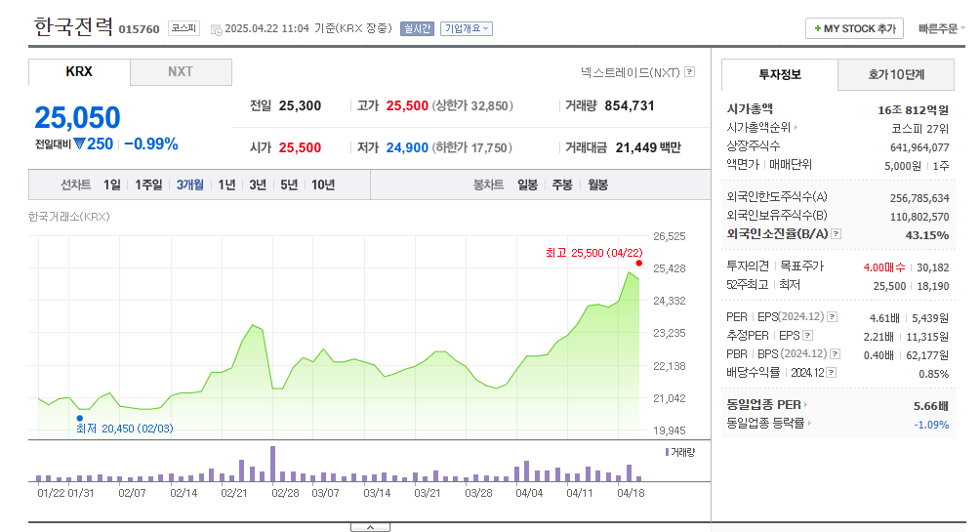Click the 거래대금 value 21,449 백만
Viewport: 980px width, 532px height.
tap(648, 147)
